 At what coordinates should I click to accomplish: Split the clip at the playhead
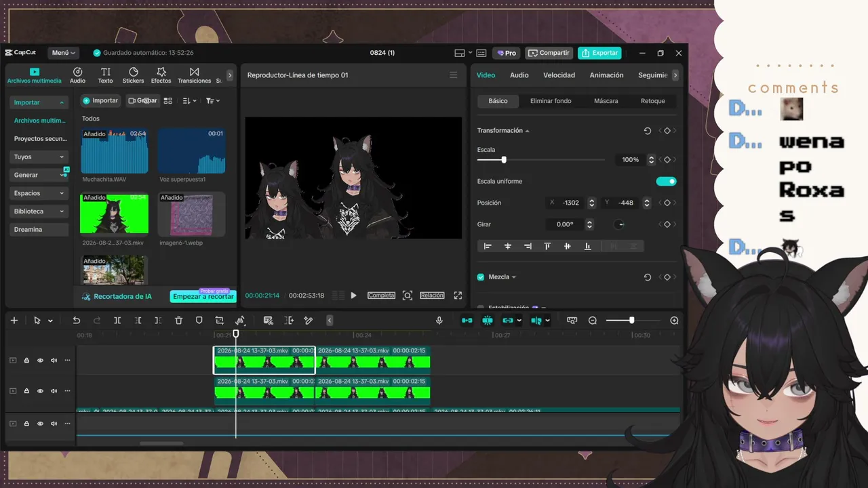coord(117,321)
